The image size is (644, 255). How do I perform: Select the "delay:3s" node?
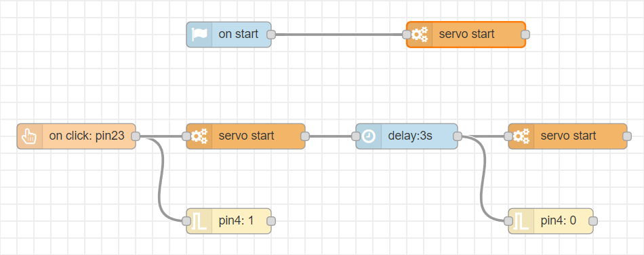coord(407,136)
